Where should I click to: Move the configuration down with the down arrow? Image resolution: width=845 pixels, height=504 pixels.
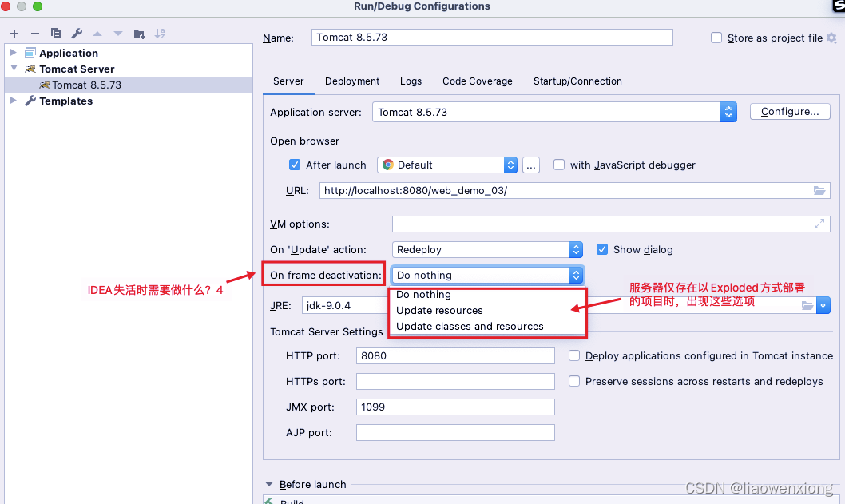[118, 34]
